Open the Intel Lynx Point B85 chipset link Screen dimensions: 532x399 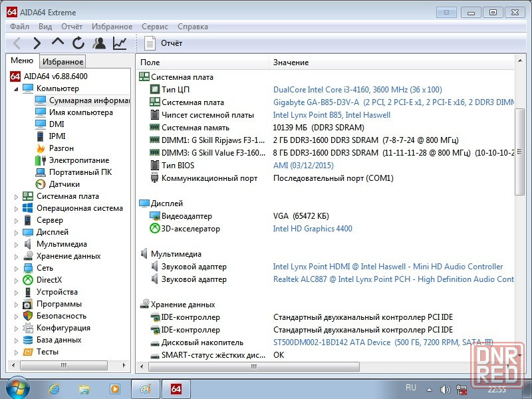(x=332, y=115)
